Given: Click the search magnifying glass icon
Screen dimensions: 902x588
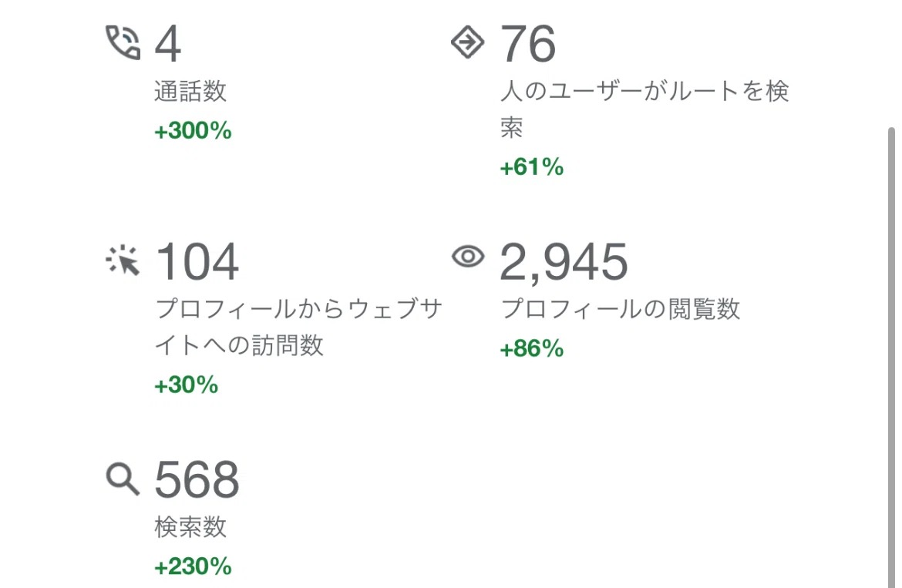Looking at the screenshot, I should (123, 479).
